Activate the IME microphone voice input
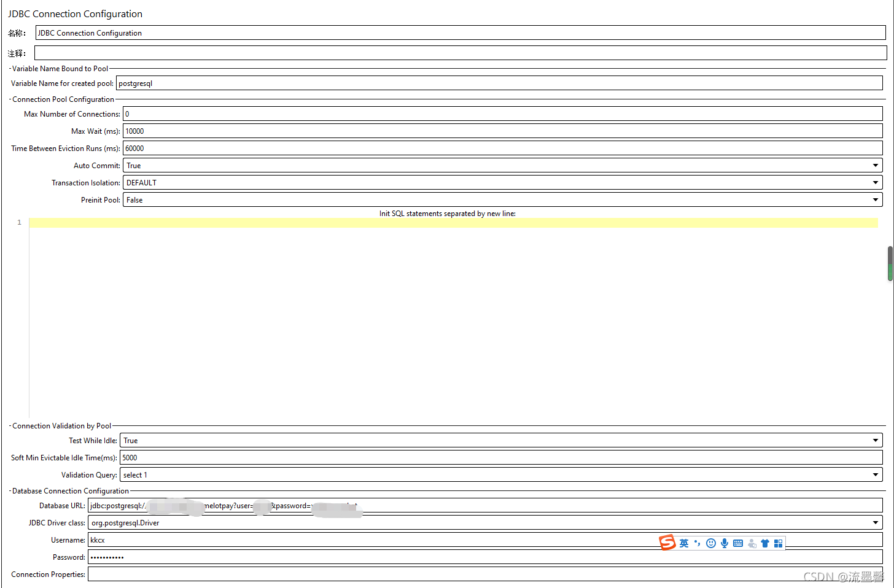 (x=725, y=543)
